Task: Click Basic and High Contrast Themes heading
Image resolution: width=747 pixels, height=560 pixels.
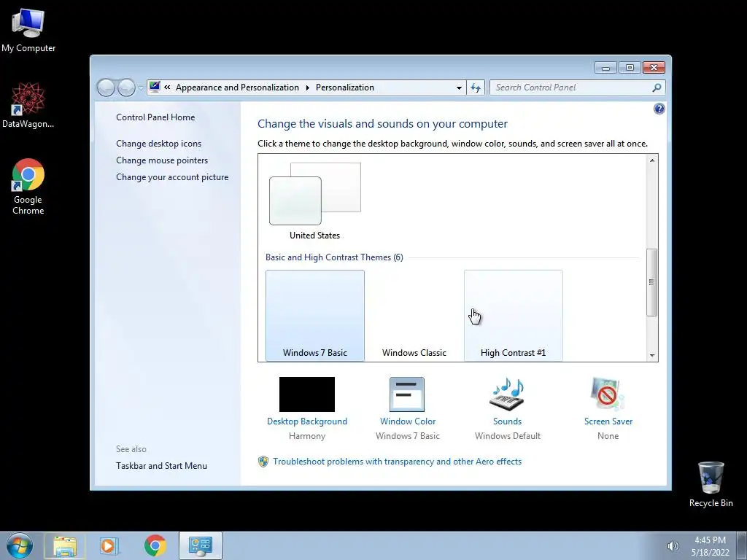Action: pos(334,257)
